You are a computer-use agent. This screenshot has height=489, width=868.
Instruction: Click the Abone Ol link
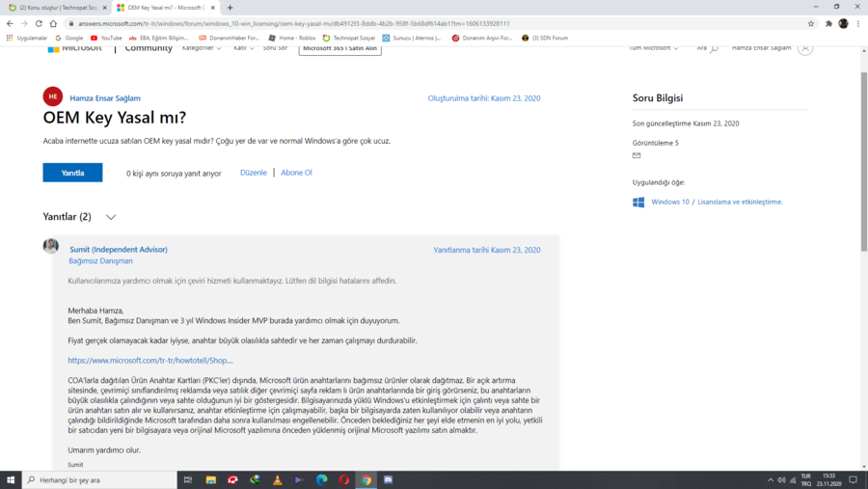(296, 173)
